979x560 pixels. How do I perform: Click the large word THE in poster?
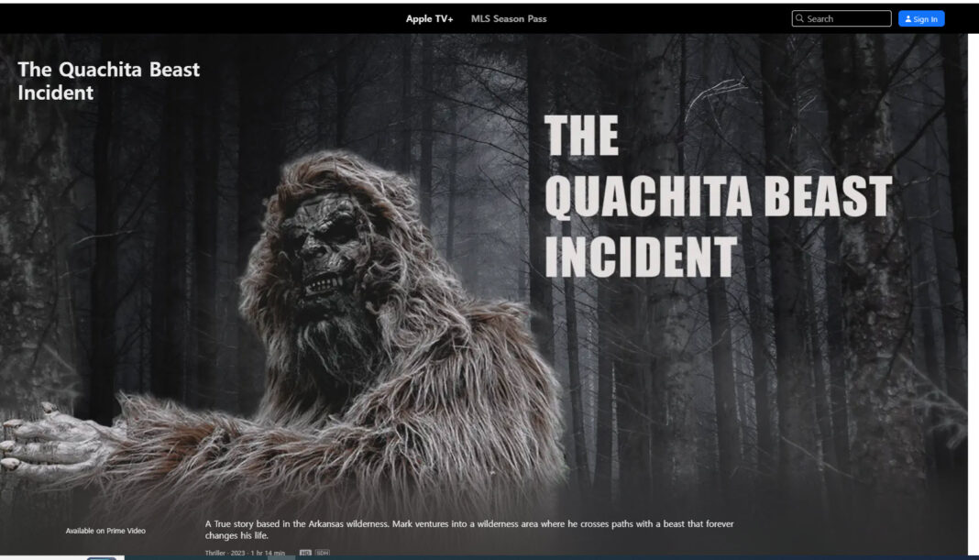pyautogui.click(x=581, y=137)
